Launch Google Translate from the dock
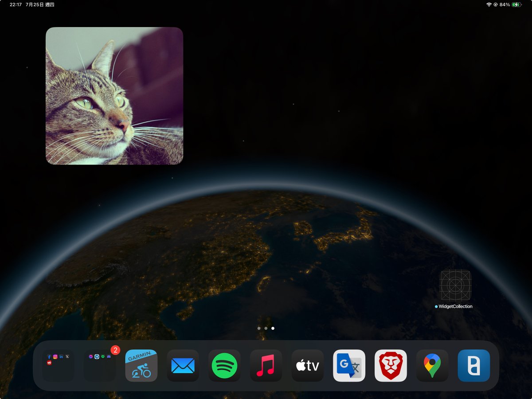The height and width of the screenshot is (399, 532). 349,366
